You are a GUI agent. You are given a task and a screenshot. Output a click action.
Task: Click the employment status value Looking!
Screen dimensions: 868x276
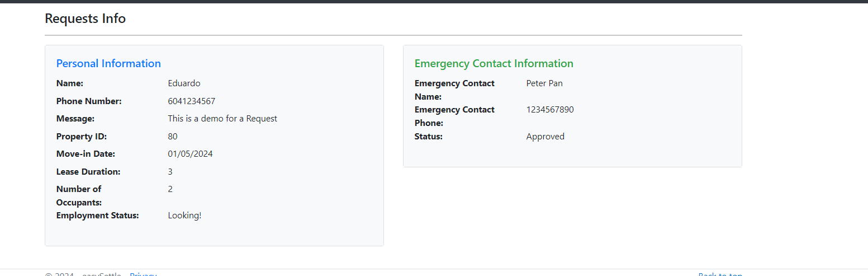point(184,216)
